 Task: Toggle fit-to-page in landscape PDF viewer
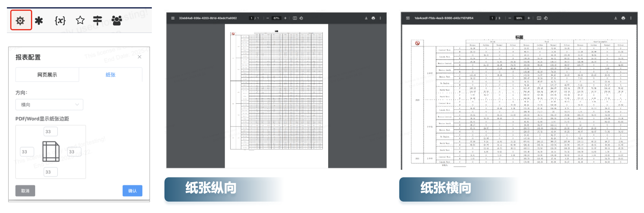(x=539, y=18)
